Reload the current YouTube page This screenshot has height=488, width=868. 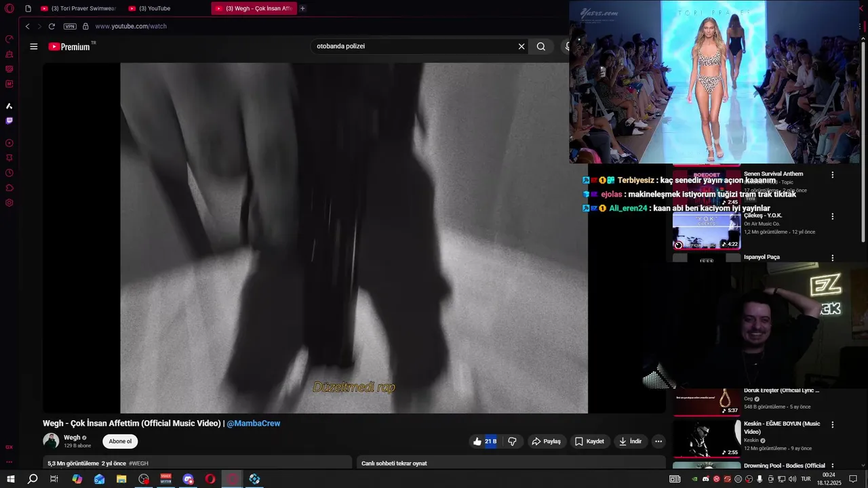pos(52,26)
